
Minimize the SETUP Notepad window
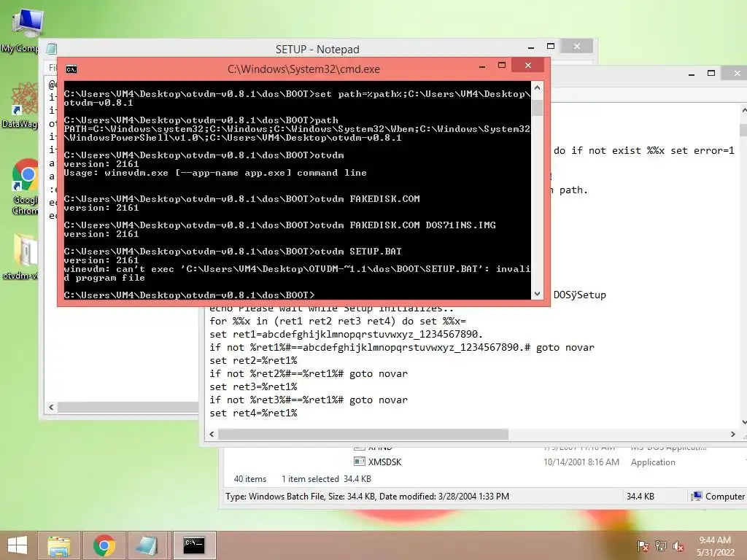[531, 47]
